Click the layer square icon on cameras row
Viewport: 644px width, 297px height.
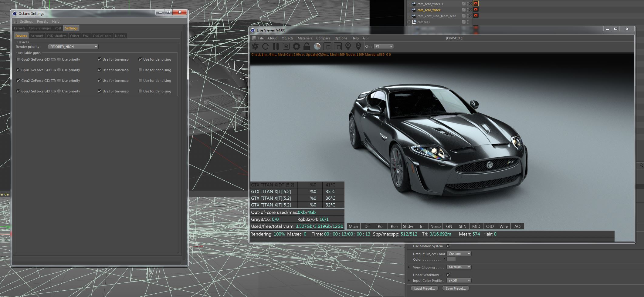463,22
